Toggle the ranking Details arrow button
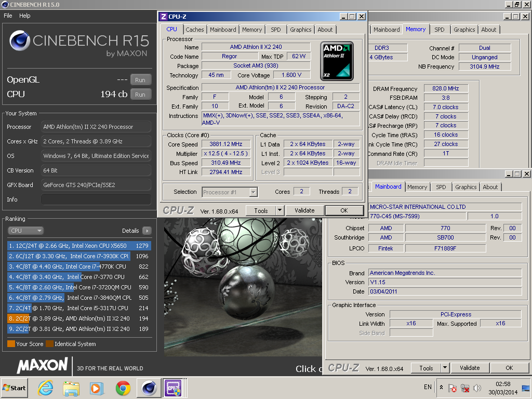The image size is (532, 399). click(147, 231)
